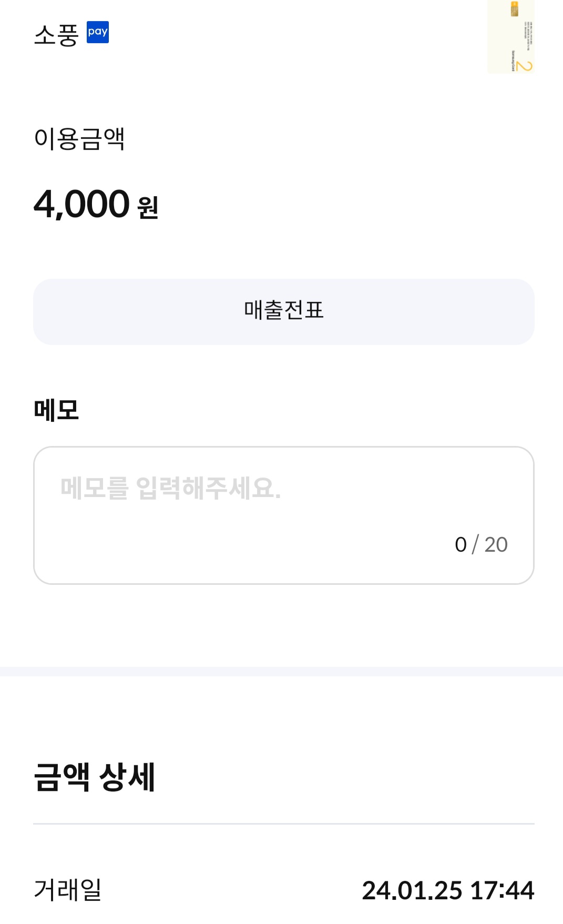The width and height of the screenshot is (563, 924).
Task: Click the 17:44 transaction time
Action: 502,890
